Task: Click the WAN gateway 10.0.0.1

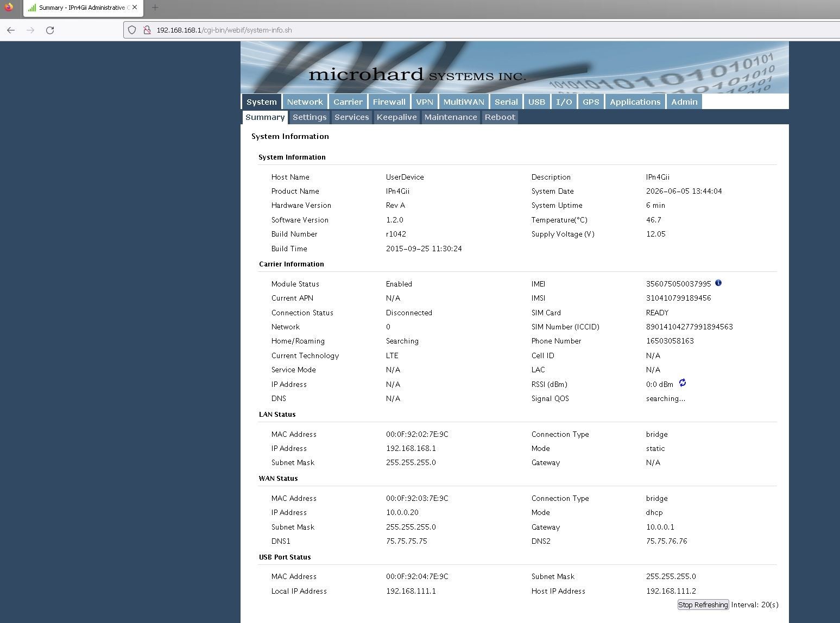Action: point(660,527)
